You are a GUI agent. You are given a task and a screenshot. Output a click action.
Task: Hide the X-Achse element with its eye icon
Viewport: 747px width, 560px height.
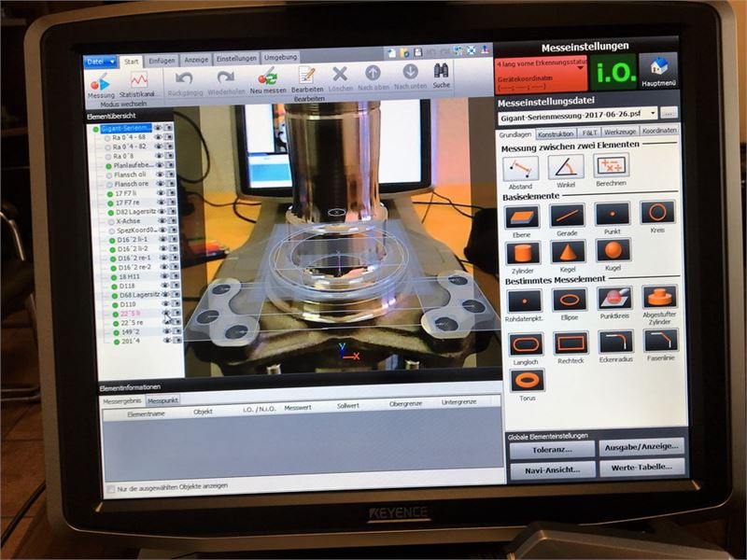coord(163,221)
